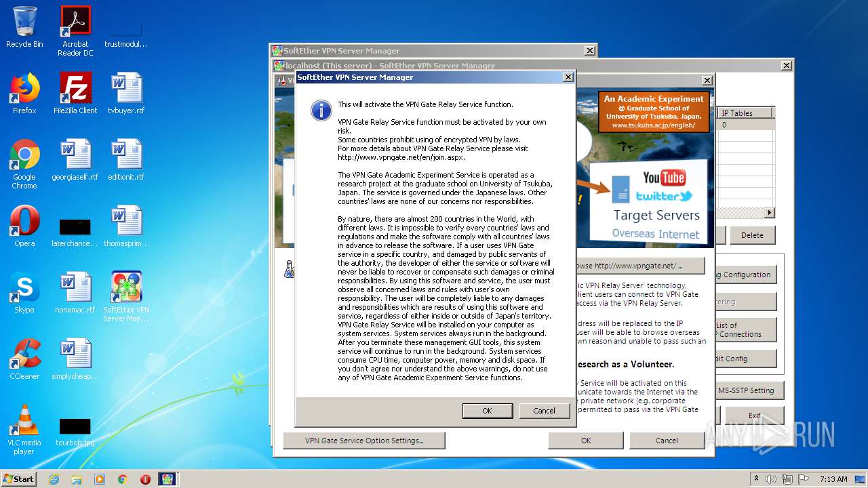Open the tourbob.jpg desktop file
Image resolution: width=868 pixels, height=488 pixels.
coord(75,432)
